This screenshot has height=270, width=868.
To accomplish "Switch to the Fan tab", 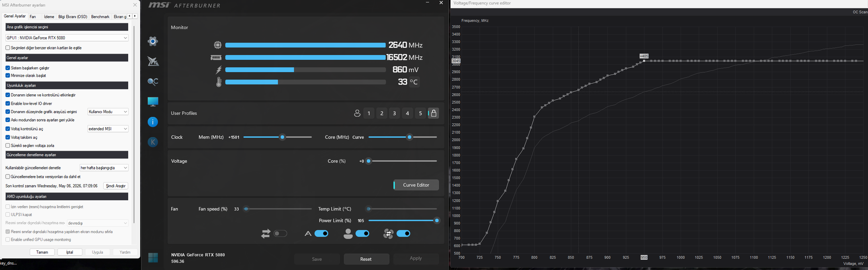I will point(33,16).
